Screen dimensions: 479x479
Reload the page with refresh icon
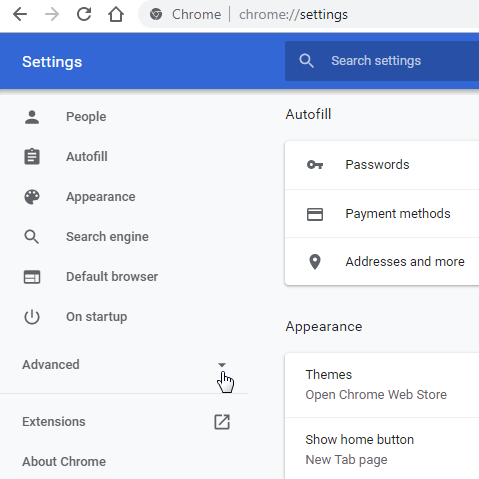(84, 14)
